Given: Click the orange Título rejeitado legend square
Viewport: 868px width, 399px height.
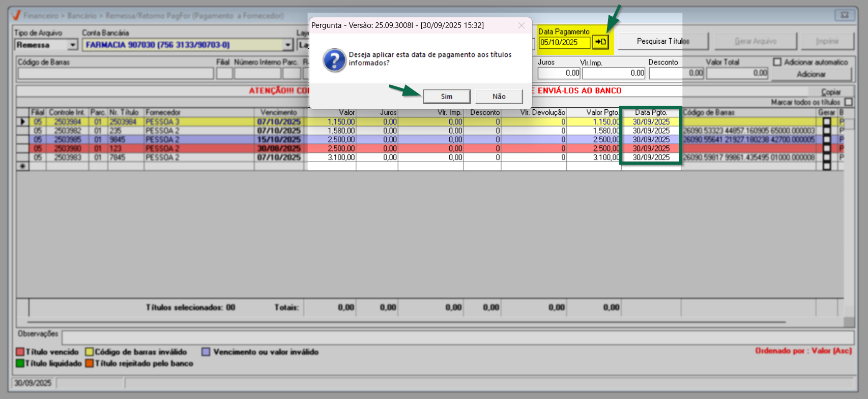Looking at the screenshot, I should click(90, 363).
